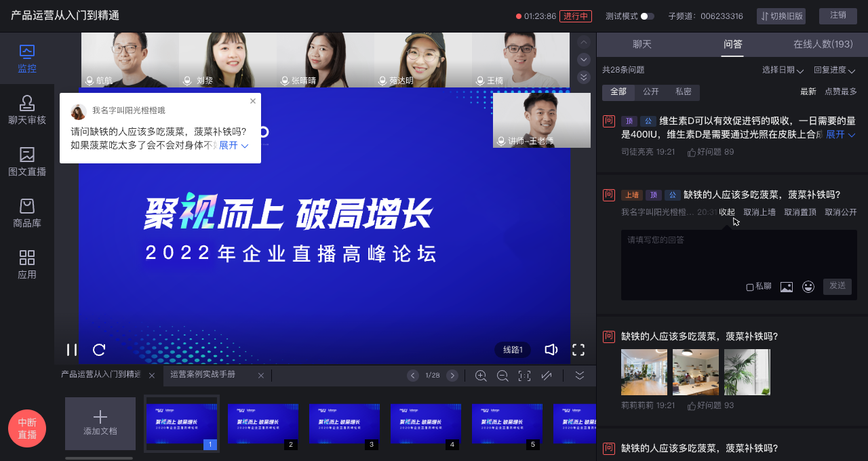Send the reply with 发送 button
The image size is (868, 461).
coord(837,286)
